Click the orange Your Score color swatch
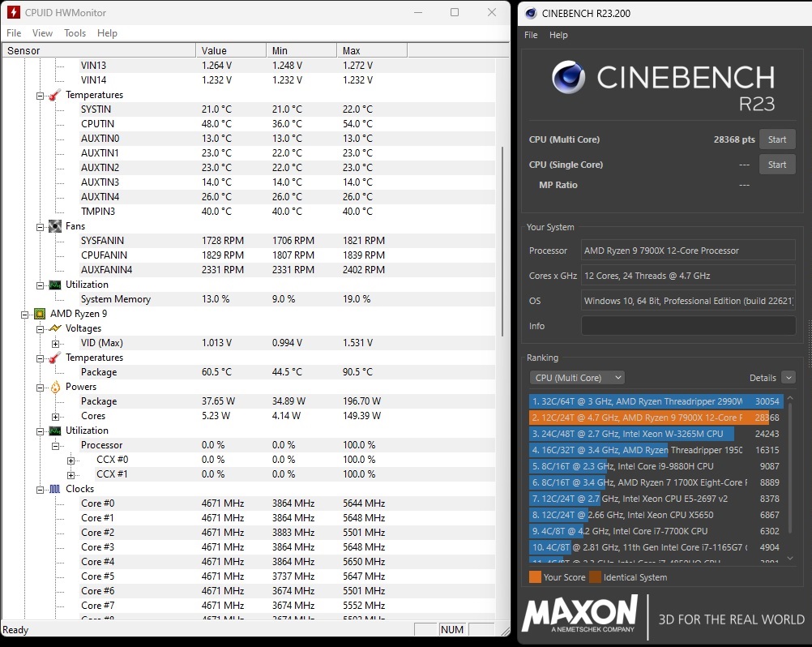 click(535, 577)
